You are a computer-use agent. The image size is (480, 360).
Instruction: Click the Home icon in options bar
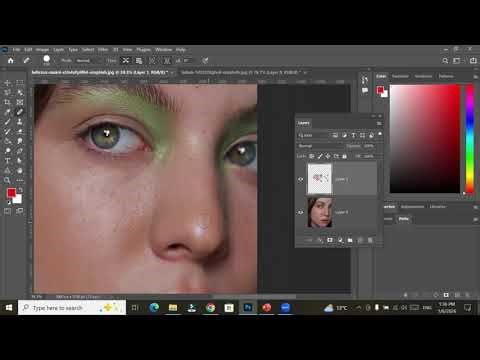(x=11, y=61)
